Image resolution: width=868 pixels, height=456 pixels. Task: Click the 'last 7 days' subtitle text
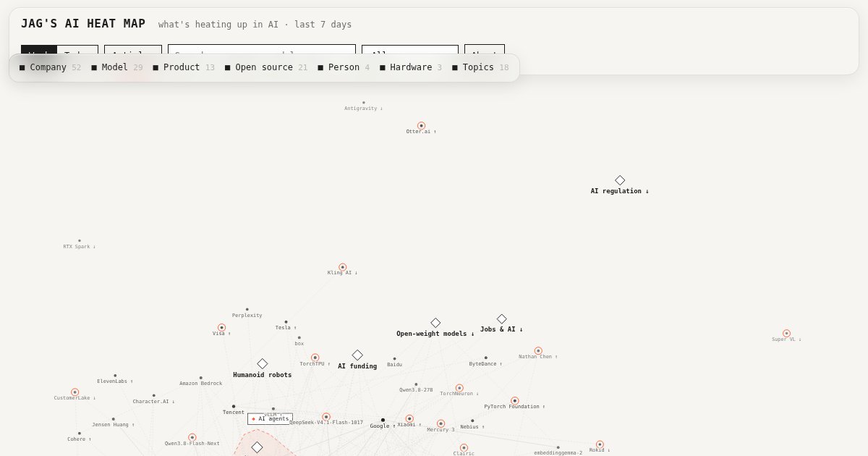tap(323, 25)
